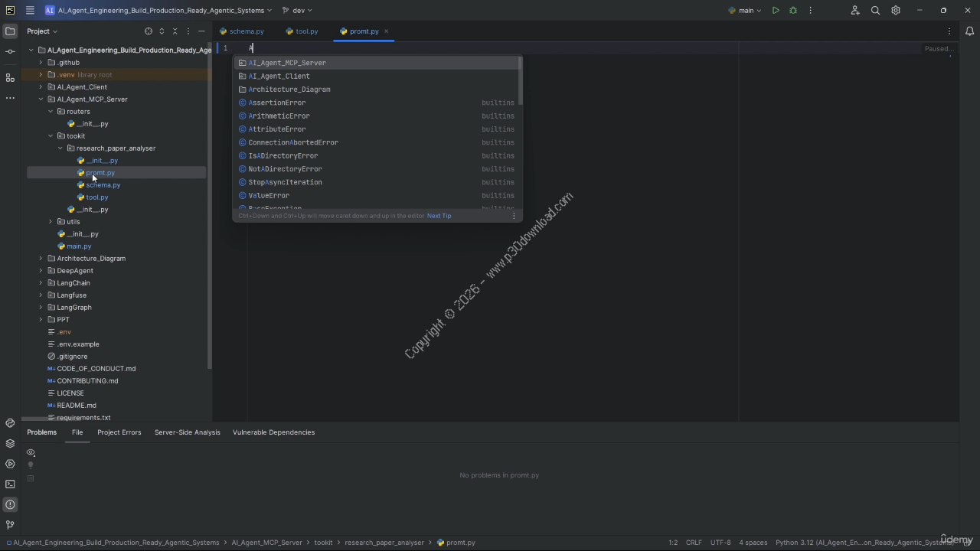Choose AssertionError from the completion list
Screen dimensions: 980x551
tap(277, 103)
